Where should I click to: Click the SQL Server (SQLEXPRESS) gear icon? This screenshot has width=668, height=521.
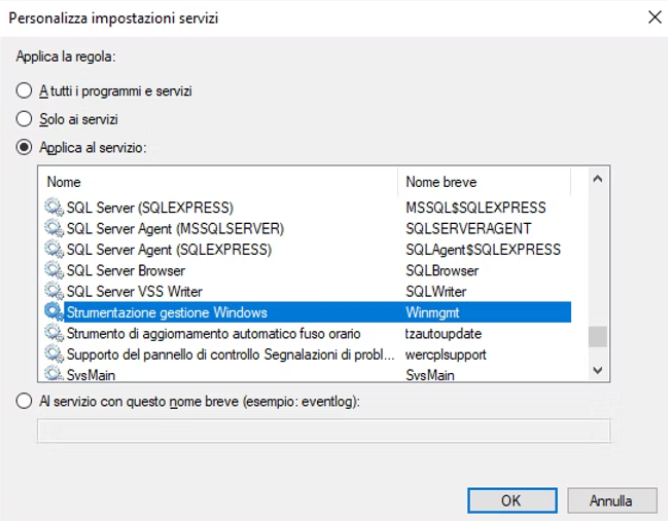(x=54, y=207)
